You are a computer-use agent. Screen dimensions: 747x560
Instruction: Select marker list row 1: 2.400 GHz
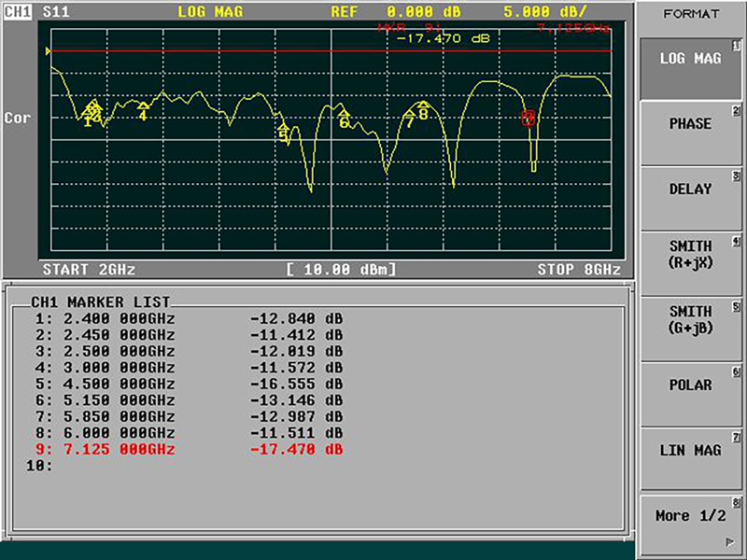[x=189, y=318]
